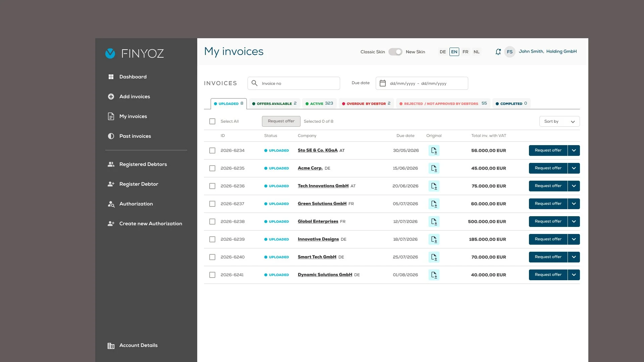Click the calendar icon in due date field

(382, 83)
